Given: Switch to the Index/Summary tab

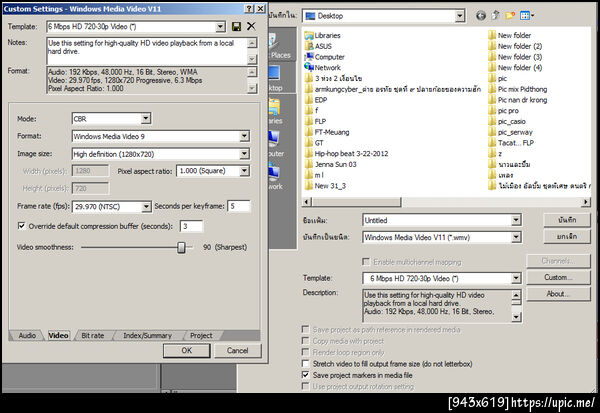Looking at the screenshot, I should click(147, 335).
